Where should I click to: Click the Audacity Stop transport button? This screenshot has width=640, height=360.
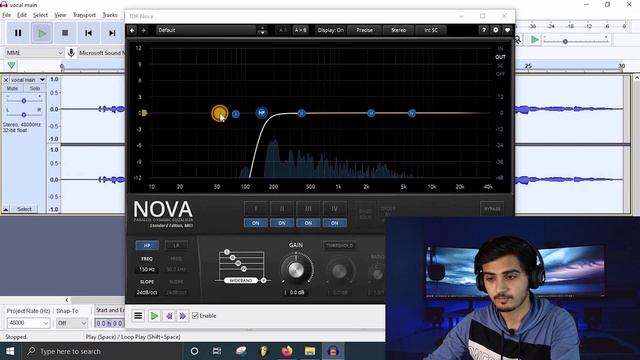[65, 33]
